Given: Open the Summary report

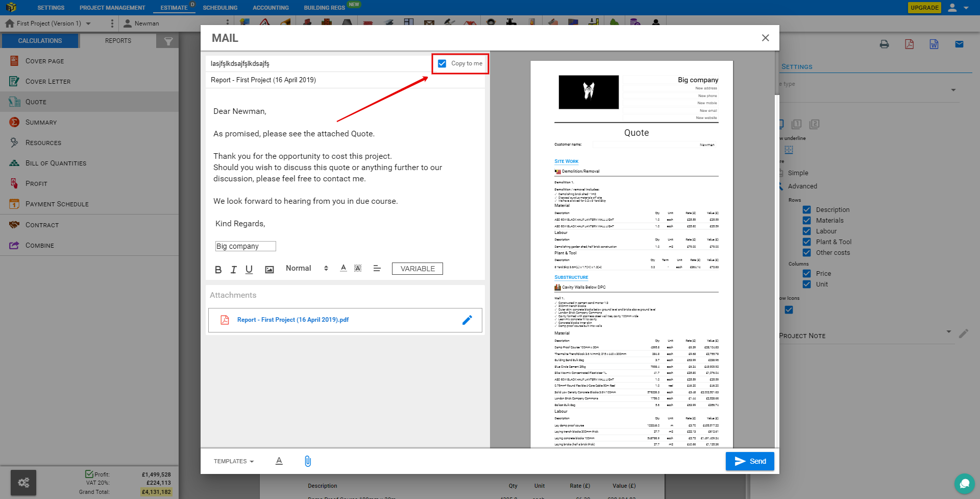Looking at the screenshot, I should tap(89, 122).
